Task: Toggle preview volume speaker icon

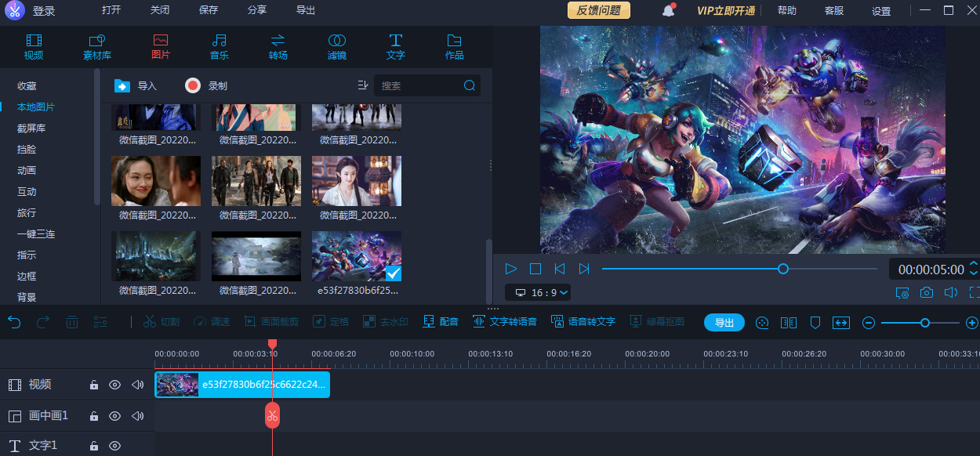Action: tap(951, 292)
